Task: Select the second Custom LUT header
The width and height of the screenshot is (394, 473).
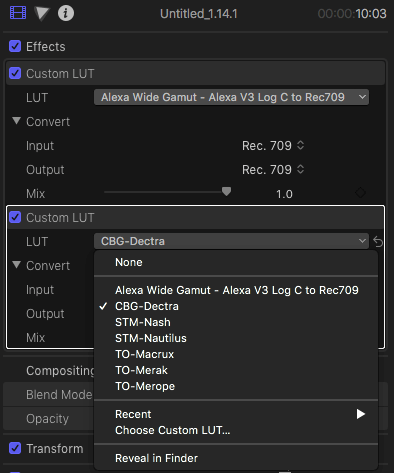Action: pos(196,217)
